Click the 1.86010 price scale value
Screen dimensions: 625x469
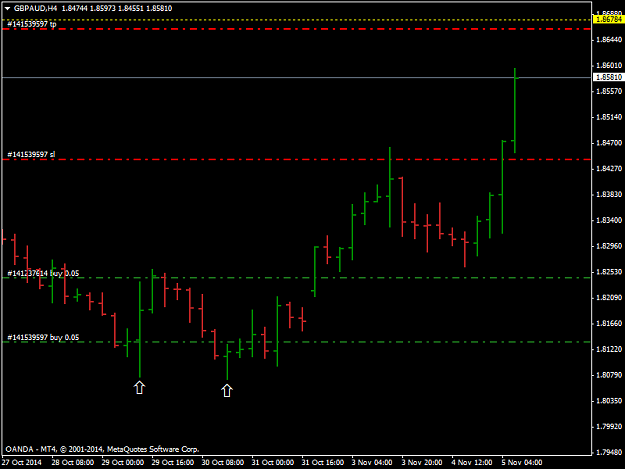[609, 65]
